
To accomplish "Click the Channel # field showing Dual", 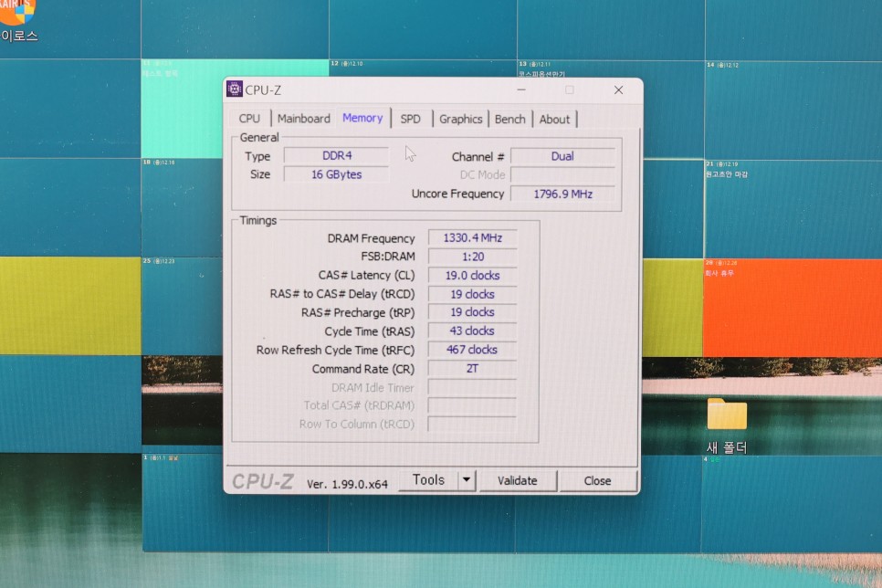I will tap(562, 156).
